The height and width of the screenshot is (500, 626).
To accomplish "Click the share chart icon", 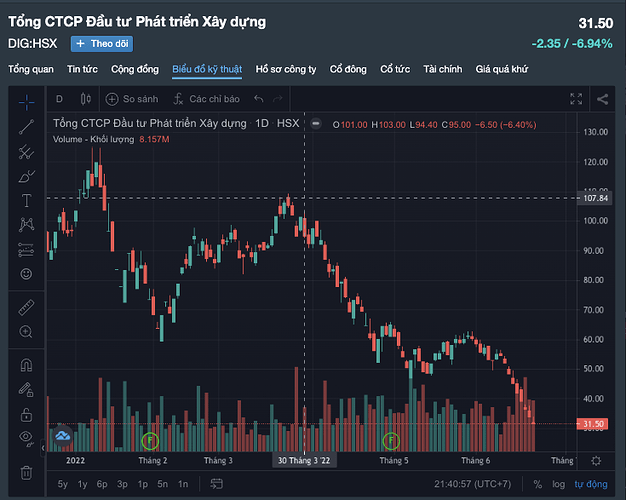I will click(602, 99).
